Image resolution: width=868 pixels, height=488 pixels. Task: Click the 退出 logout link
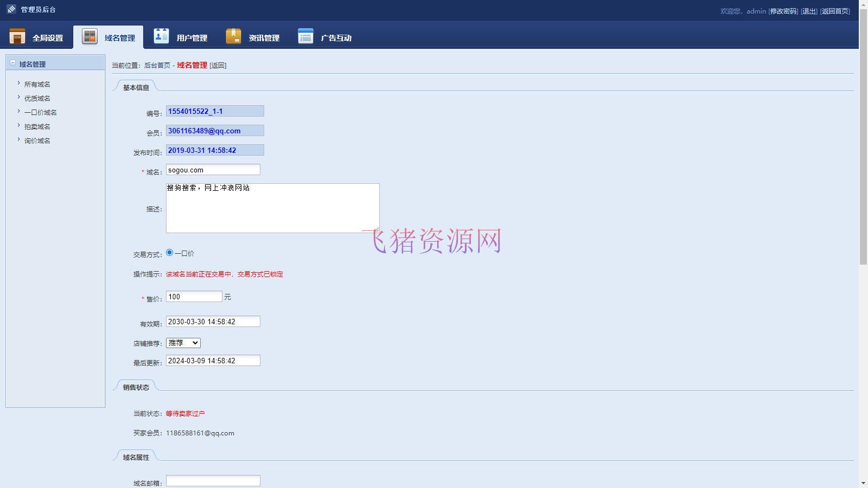click(808, 10)
